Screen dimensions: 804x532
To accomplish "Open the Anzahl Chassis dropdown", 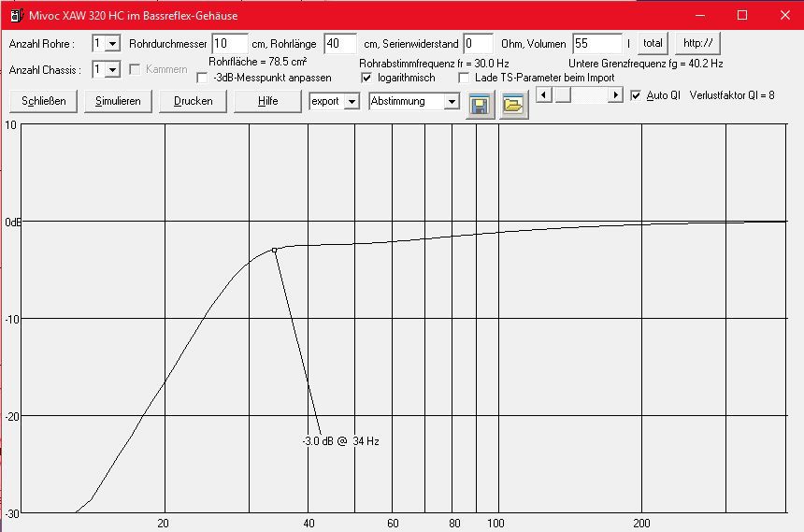I will (112, 69).
